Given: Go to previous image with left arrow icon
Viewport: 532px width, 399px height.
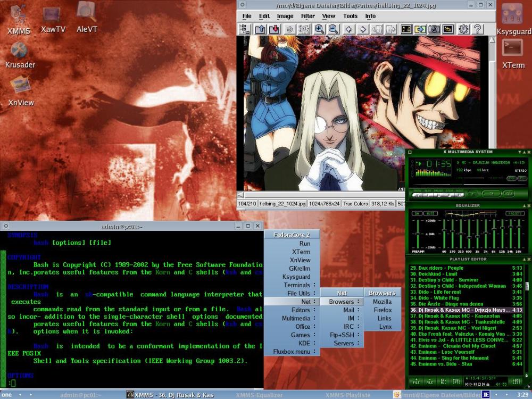Looking at the screenshot, I should click(x=348, y=29).
